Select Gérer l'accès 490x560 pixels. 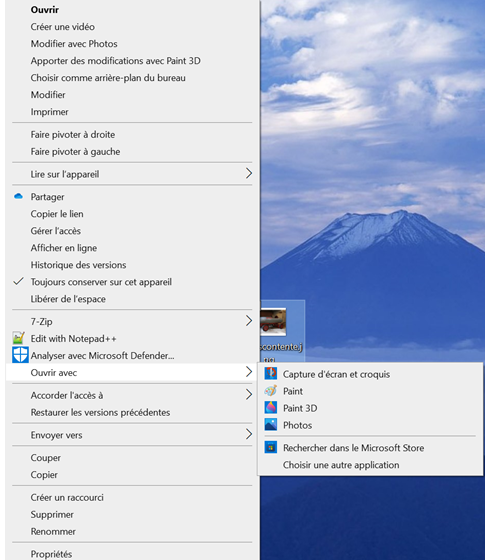(132, 231)
